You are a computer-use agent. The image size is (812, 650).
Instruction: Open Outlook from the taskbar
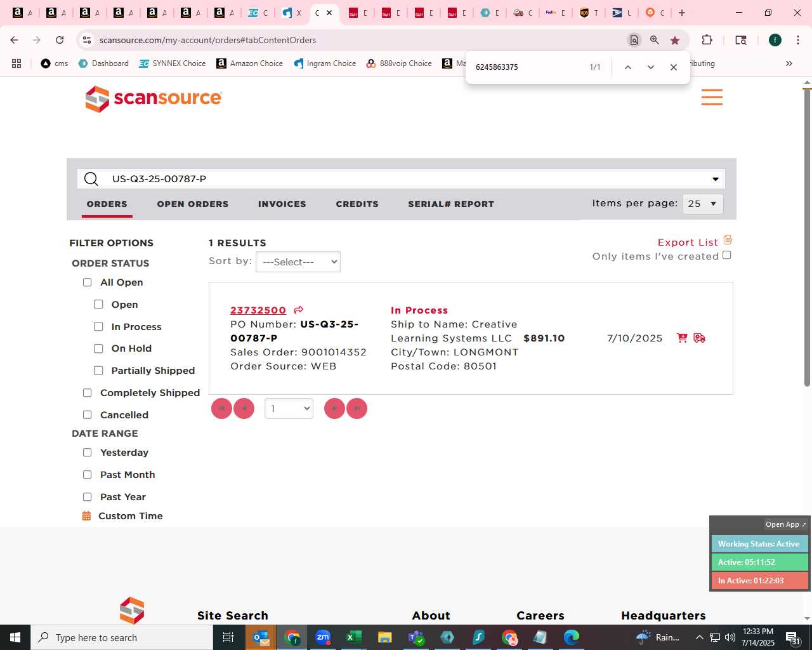coord(261,637)
